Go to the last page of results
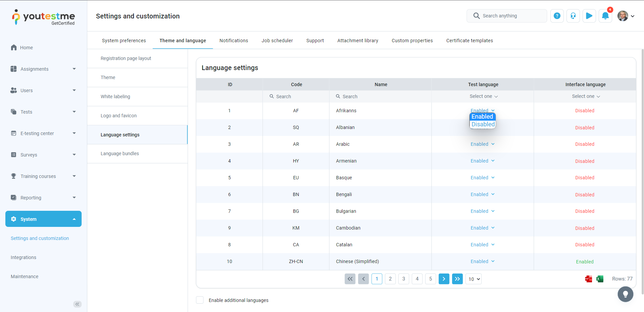This screenshot has height=312, width=644. [457, 279]
